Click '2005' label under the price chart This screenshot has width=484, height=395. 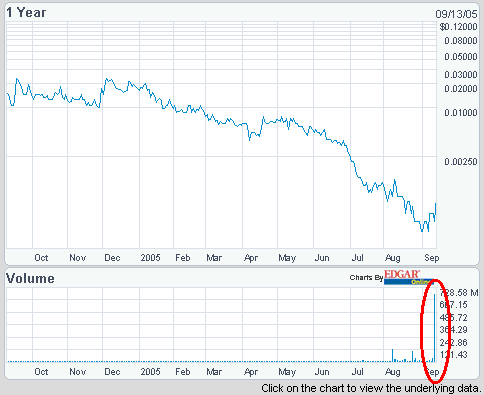tap(150, 258)
